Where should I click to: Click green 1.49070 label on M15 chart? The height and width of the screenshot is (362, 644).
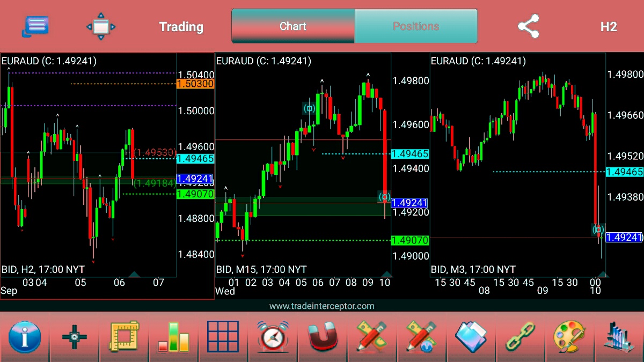click(x=411, y=240)
